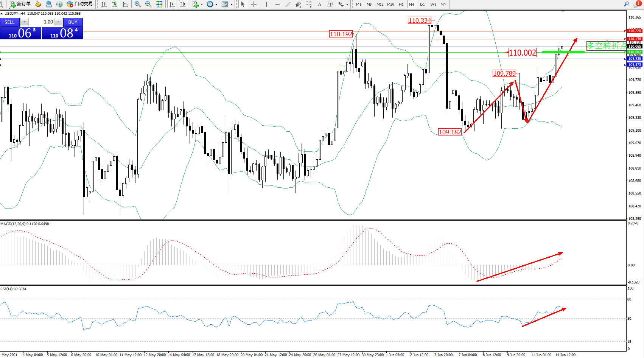Select the Fibonacci retracement tool
644x358 pixels.
(x=309, y=4)
